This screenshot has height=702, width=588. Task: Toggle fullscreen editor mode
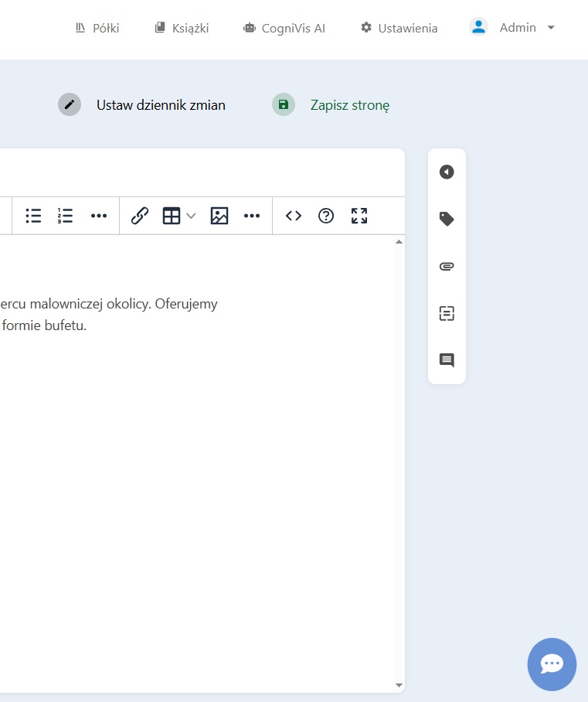coord(359,216)
